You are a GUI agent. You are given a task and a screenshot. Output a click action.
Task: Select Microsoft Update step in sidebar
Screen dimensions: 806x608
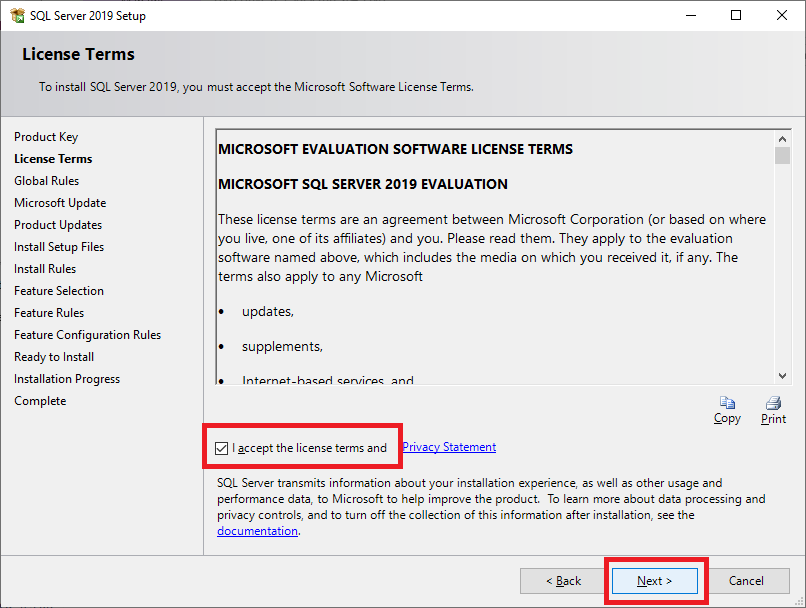[60, 203]
